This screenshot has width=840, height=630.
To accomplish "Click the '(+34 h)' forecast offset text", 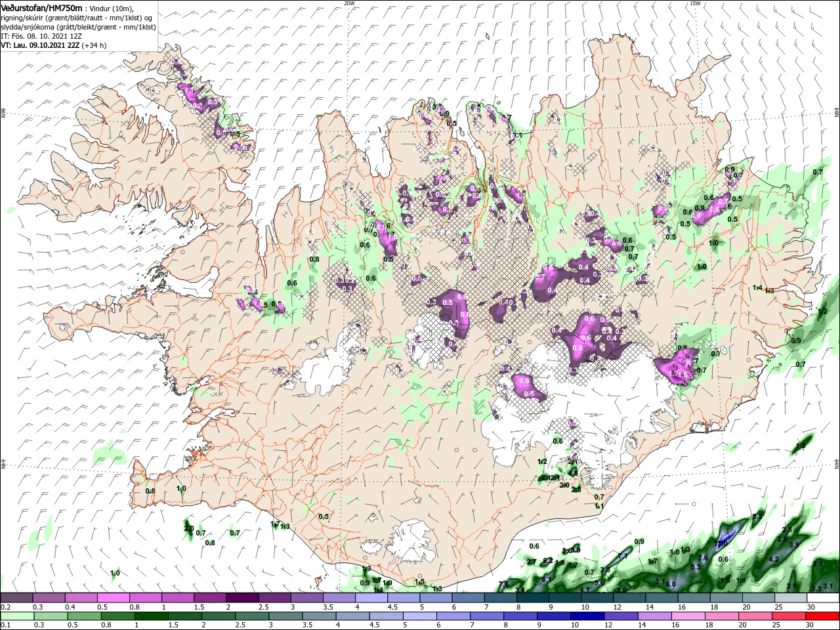I will pos(94,45).
